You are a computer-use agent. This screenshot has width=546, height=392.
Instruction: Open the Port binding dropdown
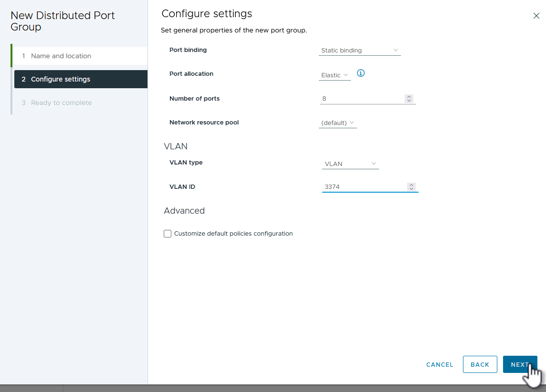click(359, 51)
